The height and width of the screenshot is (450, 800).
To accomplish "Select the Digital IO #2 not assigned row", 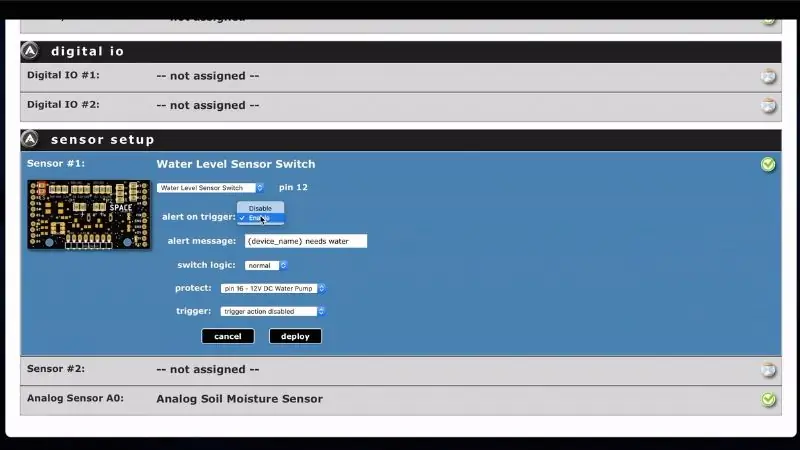I will click(x=401, y=107).
